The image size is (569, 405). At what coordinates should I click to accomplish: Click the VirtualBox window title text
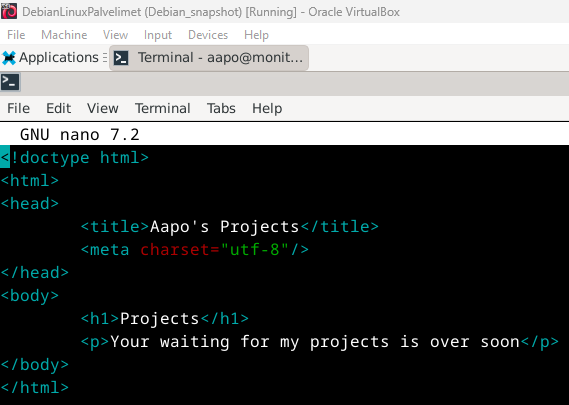[x=211, y=12]
